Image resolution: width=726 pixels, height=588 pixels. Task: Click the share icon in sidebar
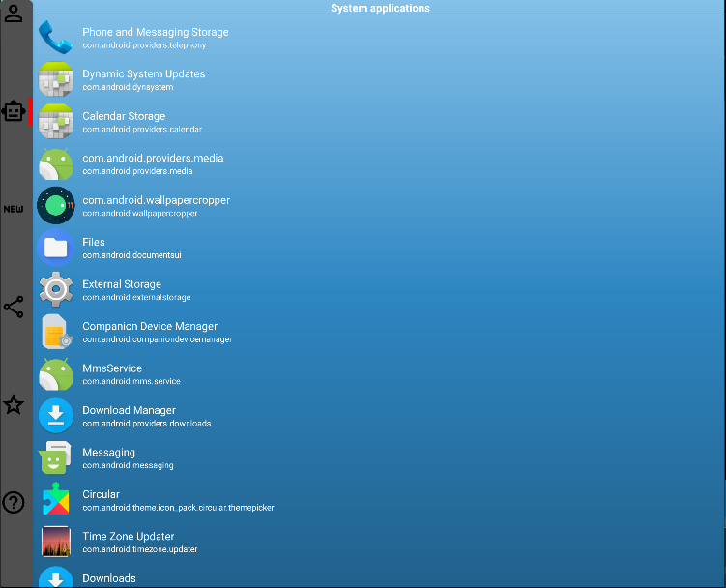(x=14, y=307)
